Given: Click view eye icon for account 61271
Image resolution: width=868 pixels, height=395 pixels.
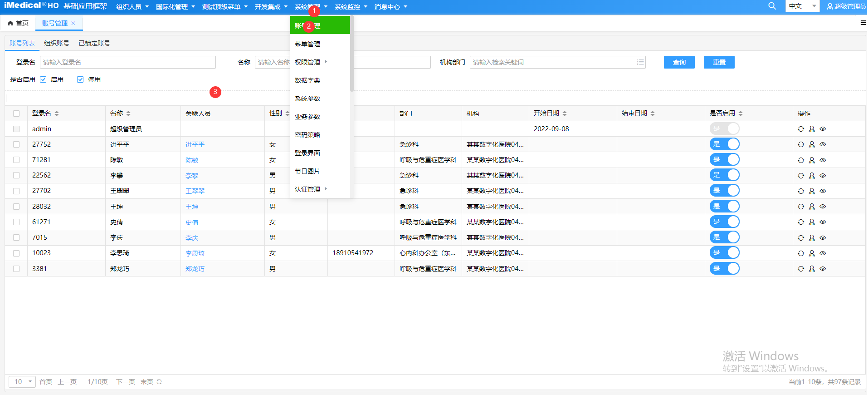Looking at the screenshot, I should [823, 222].
